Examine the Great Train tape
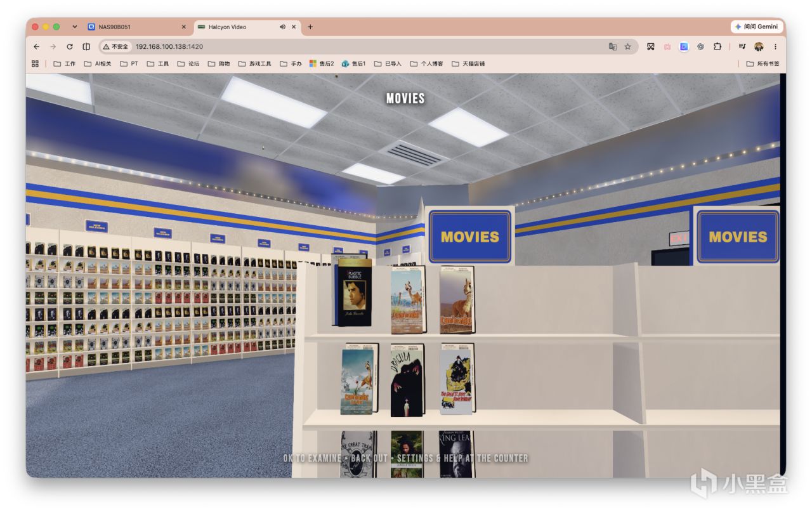Screen dimensions: 812x512 point(358,454)
